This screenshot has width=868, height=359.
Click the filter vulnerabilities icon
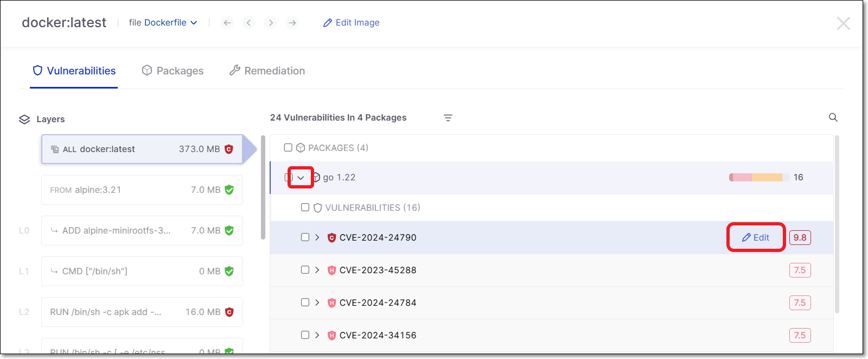tap(448, 118)
